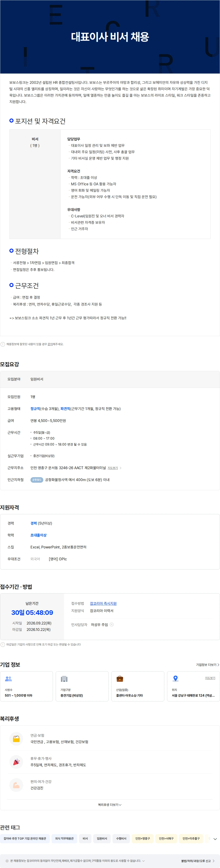Click the info icon beside 채용정보에 잘못된 내용
This screenshot has width=220, height=868.
tap(3, 344)
